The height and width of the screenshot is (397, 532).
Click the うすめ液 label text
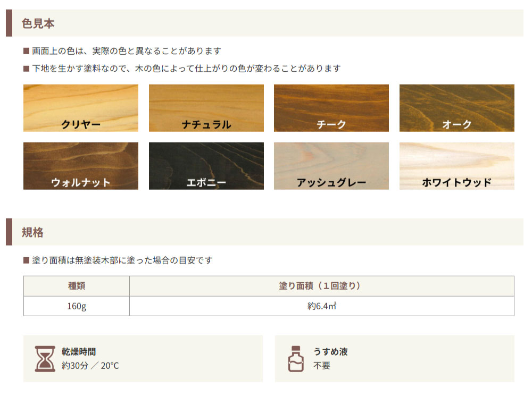[330, 352]
